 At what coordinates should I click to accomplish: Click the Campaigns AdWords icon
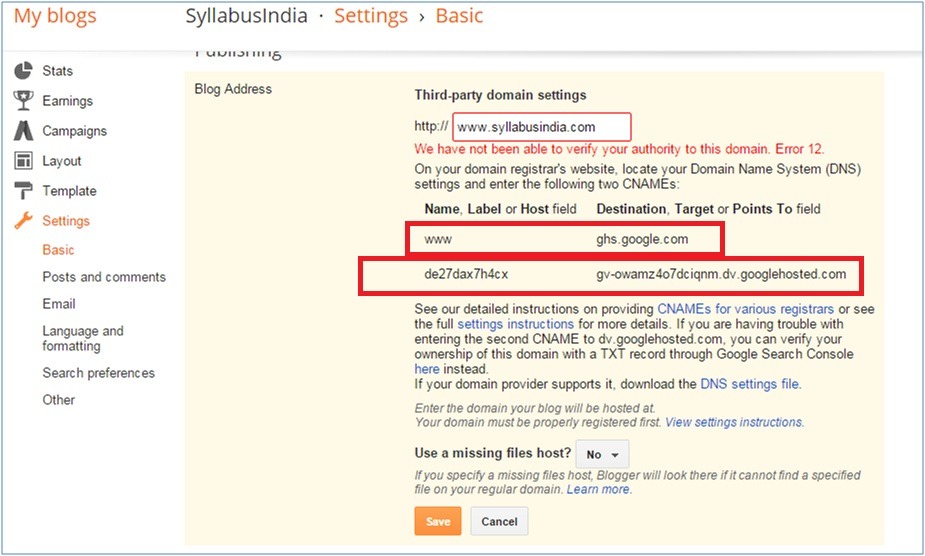click(x=23, y=130)
